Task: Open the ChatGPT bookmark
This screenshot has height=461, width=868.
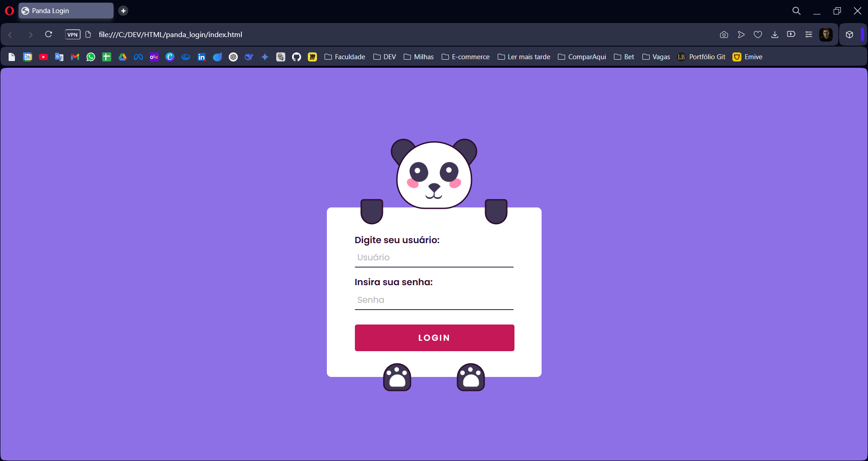Action: 233,57
